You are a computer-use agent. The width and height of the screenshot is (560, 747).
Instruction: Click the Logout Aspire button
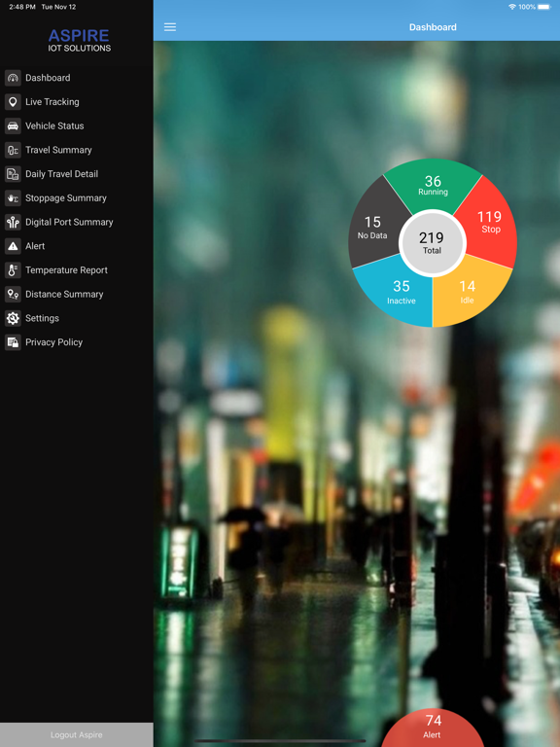(x=77, y=734)
